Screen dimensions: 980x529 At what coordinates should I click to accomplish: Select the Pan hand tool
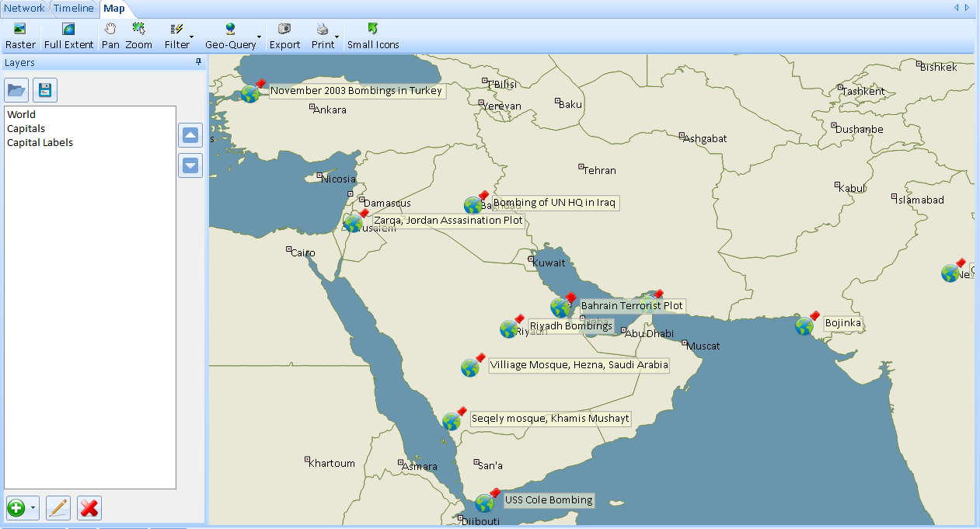[110, 36]
